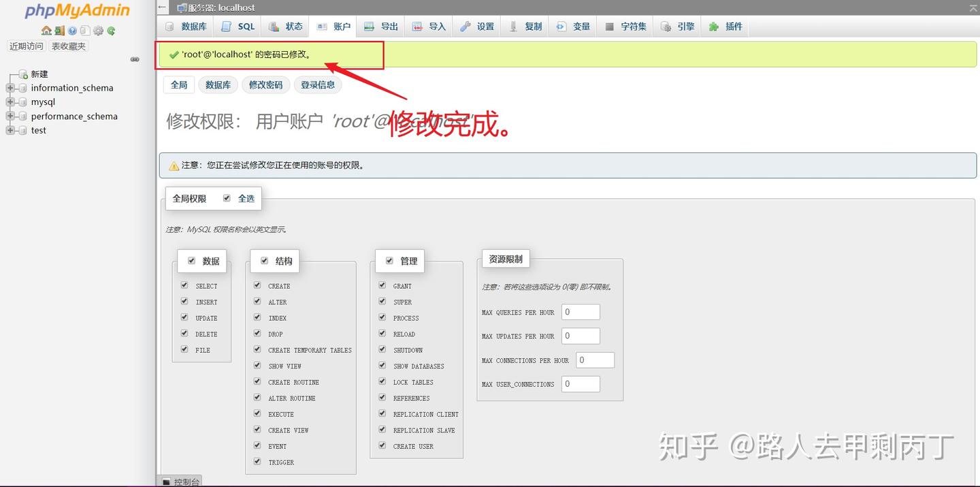
Task: Open 登录信息 settings
Action: (318, 84)
